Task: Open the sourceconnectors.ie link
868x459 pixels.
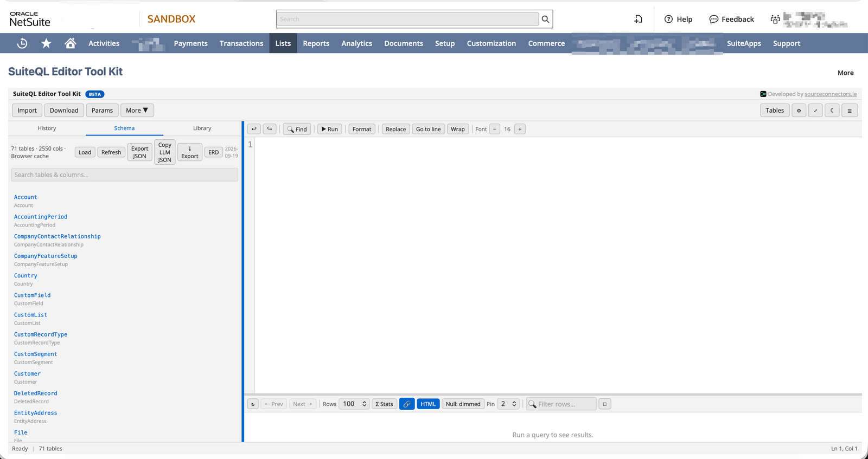Action: 831,94
